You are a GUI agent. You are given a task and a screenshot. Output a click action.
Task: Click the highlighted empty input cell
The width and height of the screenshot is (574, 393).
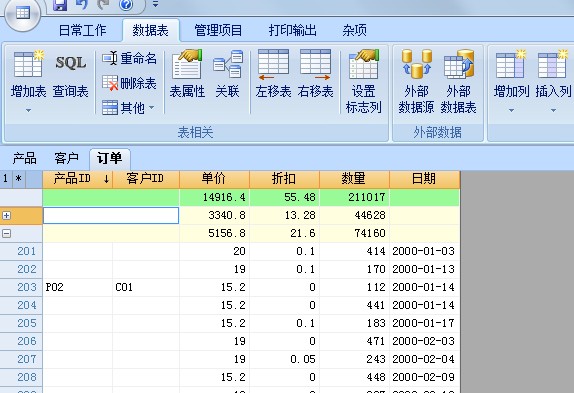click(111, 216)
